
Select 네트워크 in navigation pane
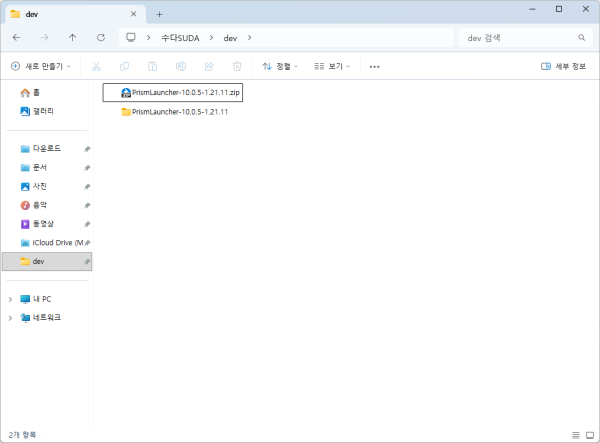point(41,318)
